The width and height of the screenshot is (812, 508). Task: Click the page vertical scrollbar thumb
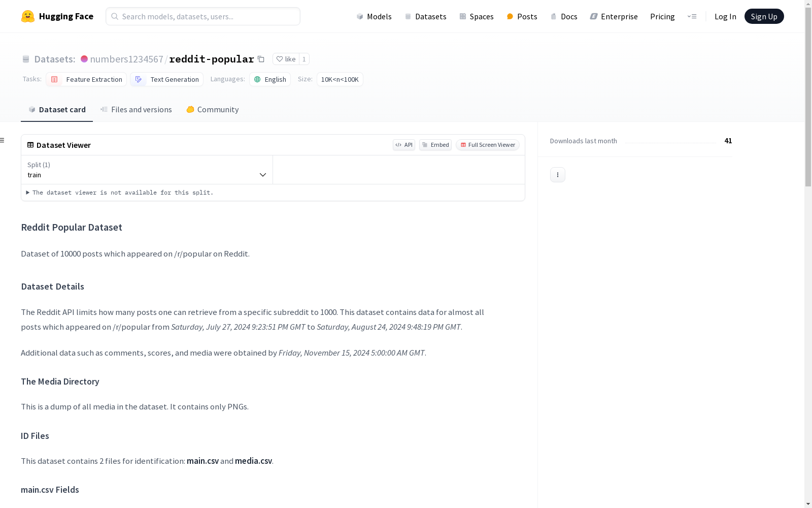(808, 97)
